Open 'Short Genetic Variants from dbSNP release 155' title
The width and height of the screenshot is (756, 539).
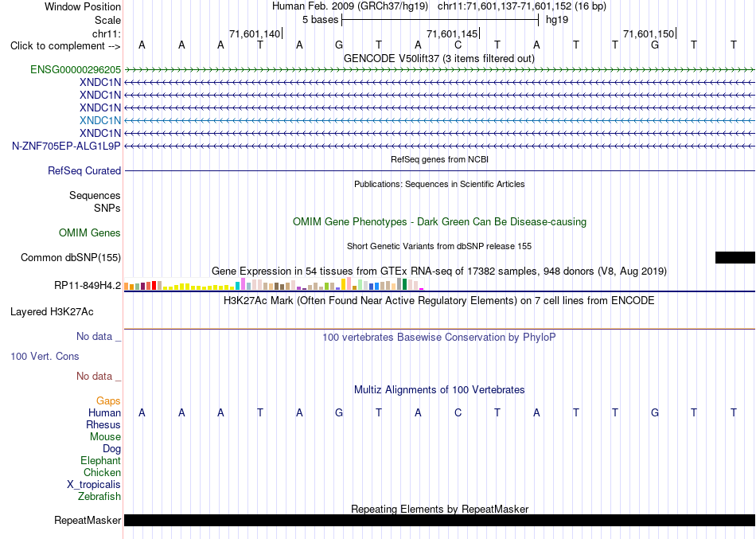(x=439, y=246)
